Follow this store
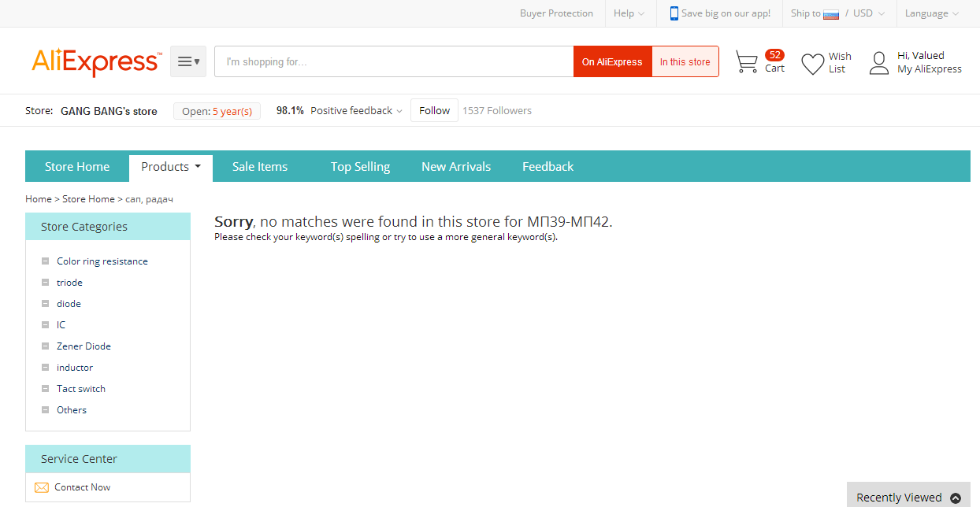The image size is (980, 507). point(434,110)
